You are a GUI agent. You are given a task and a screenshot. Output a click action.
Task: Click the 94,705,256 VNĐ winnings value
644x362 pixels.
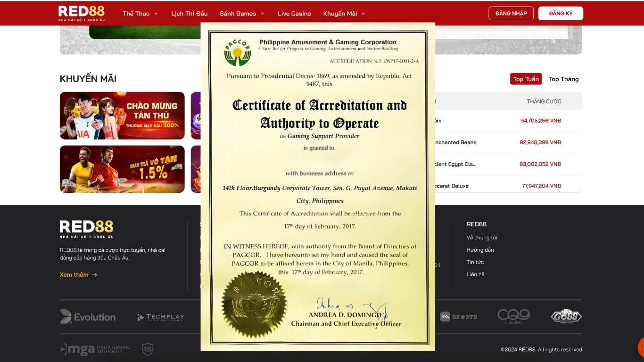(541, 121)
